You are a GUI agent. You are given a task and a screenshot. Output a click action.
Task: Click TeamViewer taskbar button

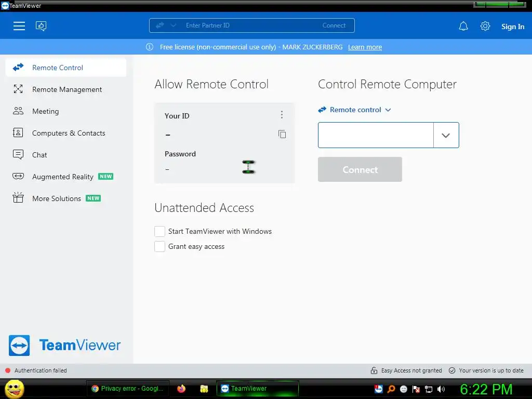click(258, 389)
